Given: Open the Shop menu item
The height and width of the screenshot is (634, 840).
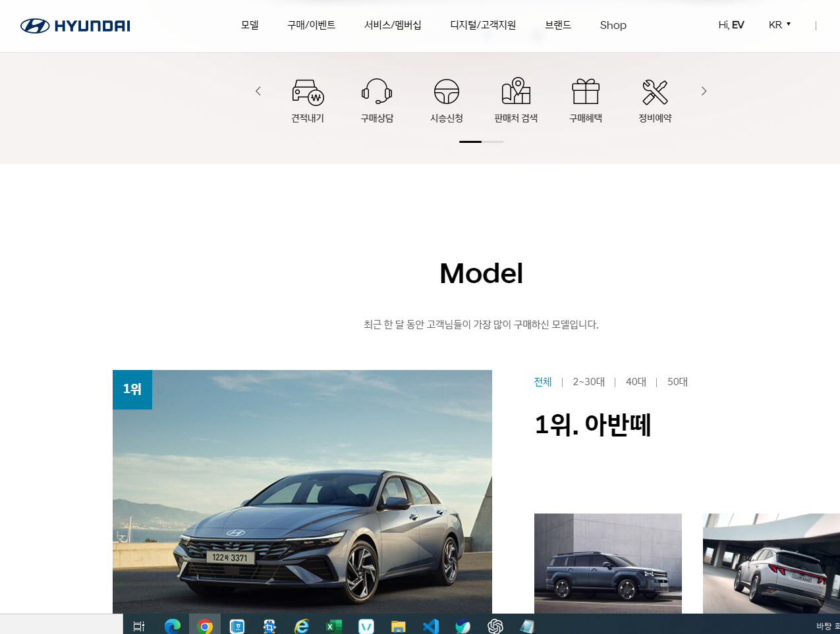Looking at the screenshot, I should point(613,25).
